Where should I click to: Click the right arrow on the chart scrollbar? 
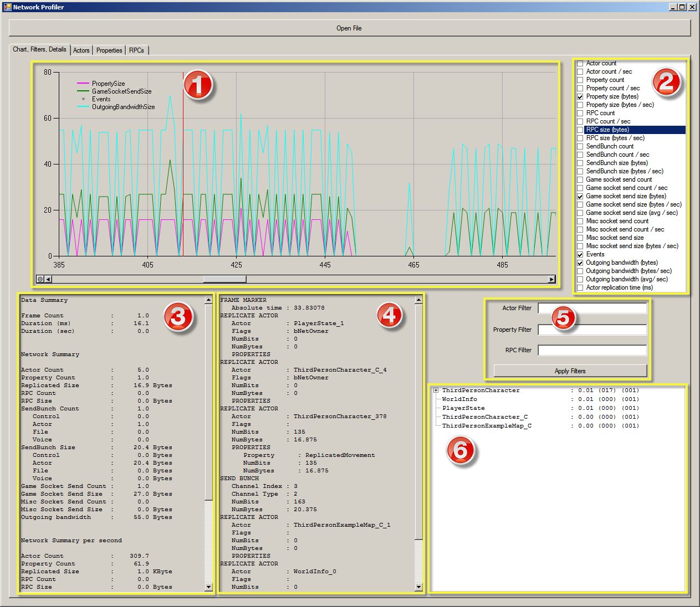tap(552, 279)
